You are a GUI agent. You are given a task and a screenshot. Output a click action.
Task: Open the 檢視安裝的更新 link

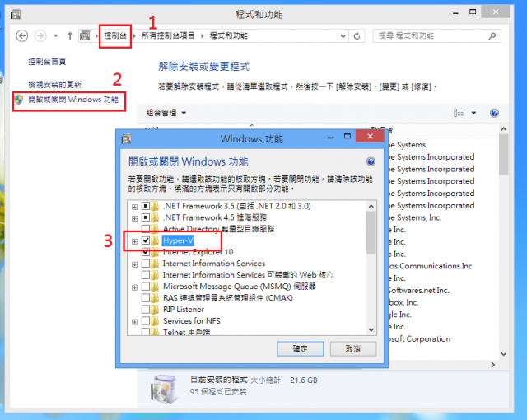(x=55, y=84)
